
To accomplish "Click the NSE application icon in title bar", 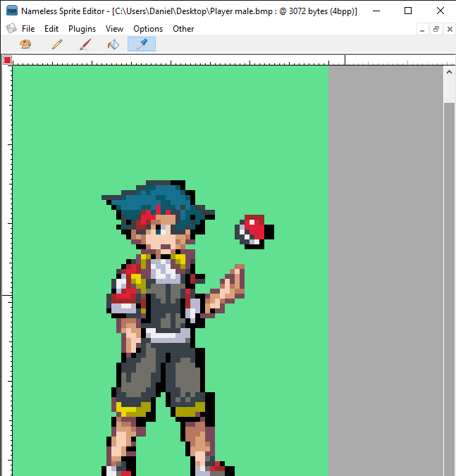I will coord(12,11).
